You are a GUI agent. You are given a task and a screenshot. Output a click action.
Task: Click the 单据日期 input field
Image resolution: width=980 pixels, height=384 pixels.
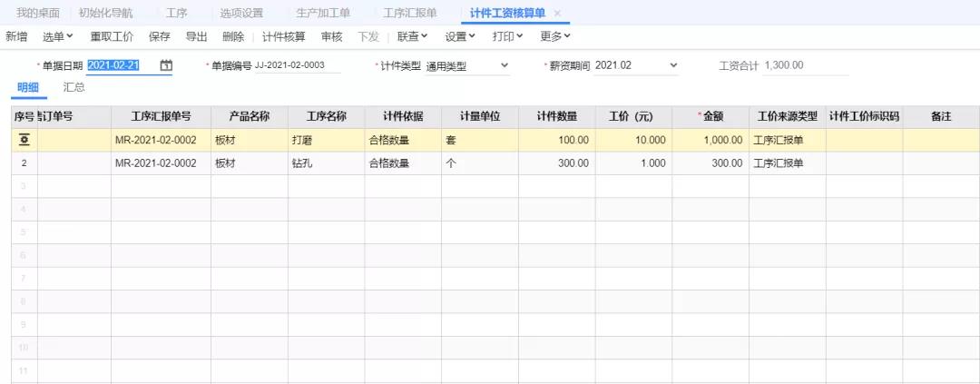118,65
